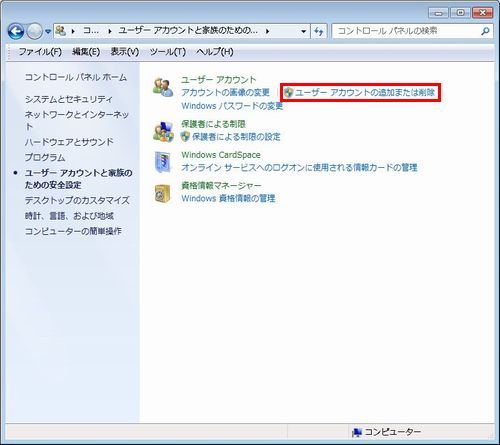This screenshot has height=445, width=500.
Task: Close the Control Panel window
Action: pos(482,13)
